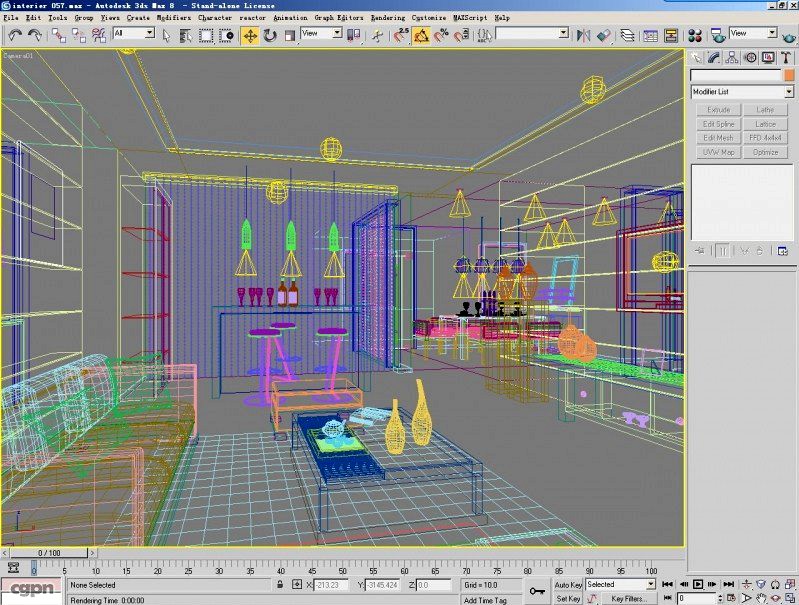This screenshot has width=799, height=605.
Task: Switch to the Utilities hammer tab
Action: (x=786, y=58)
